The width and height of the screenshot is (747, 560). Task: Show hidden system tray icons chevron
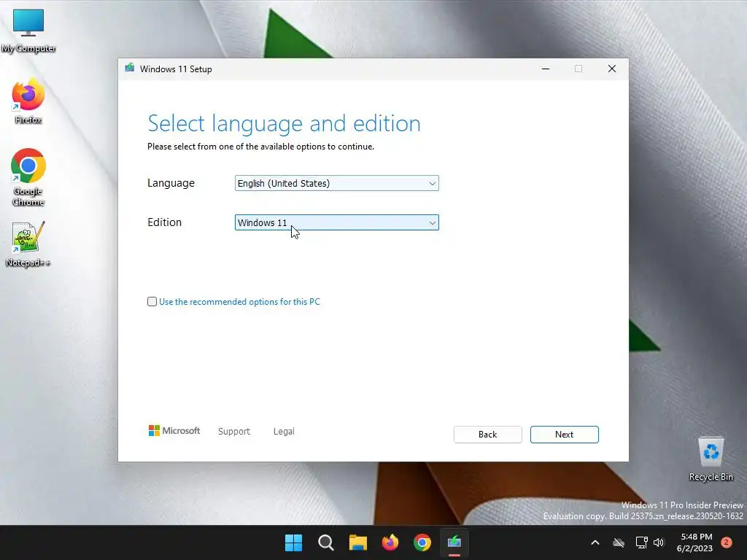[595, 542]
